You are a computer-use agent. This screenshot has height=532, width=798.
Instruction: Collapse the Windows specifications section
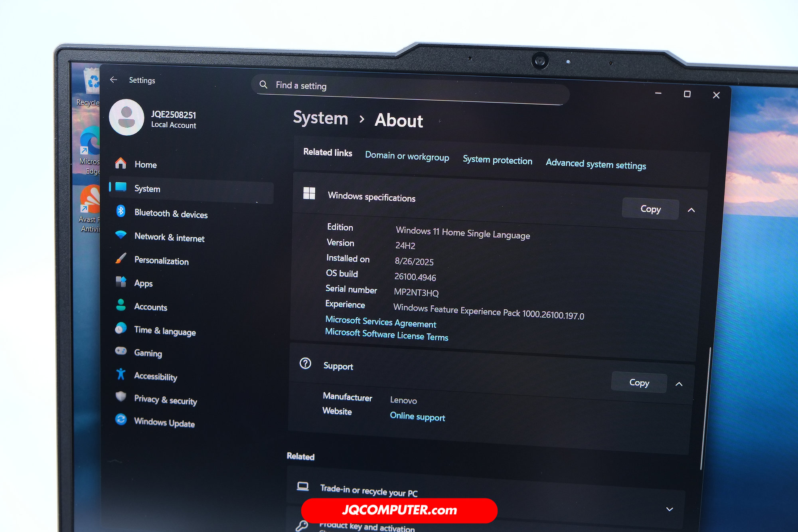pos(691,210)
